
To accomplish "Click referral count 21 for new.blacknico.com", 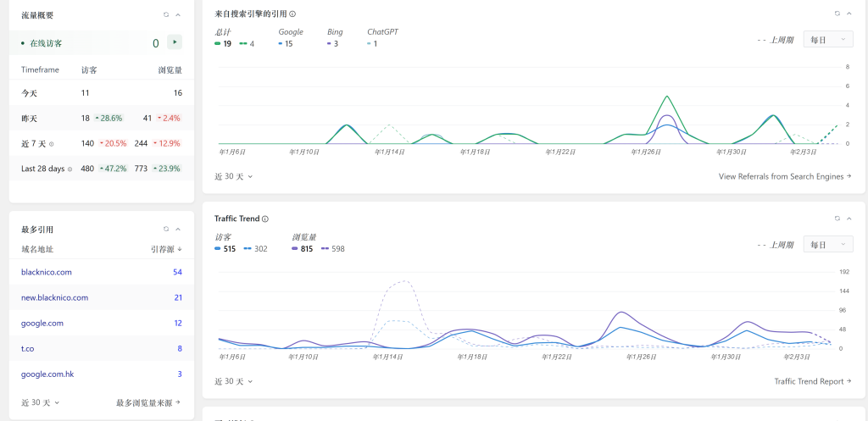I will click(178, 297).
